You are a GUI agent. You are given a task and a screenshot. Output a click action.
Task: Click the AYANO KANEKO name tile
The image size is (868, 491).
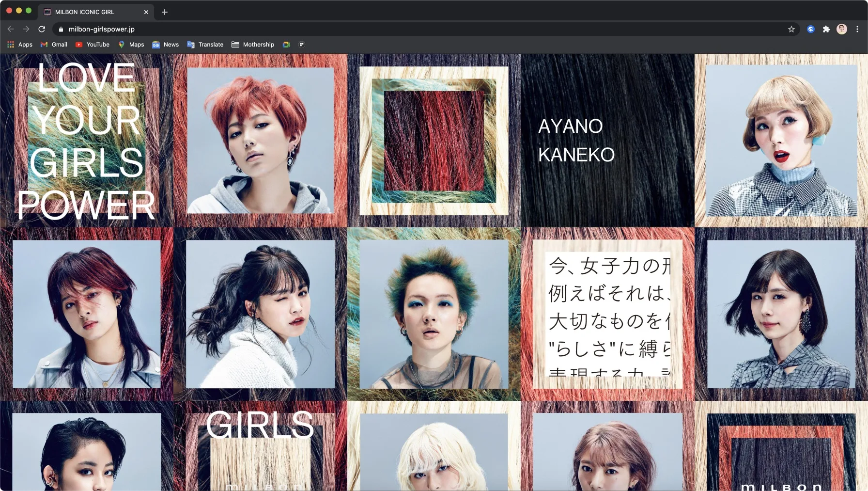pos(607,141)
